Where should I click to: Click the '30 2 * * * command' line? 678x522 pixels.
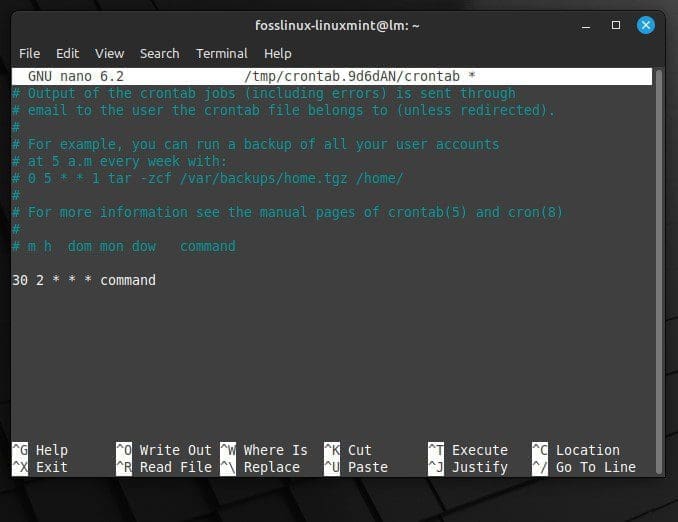[84, 280]
